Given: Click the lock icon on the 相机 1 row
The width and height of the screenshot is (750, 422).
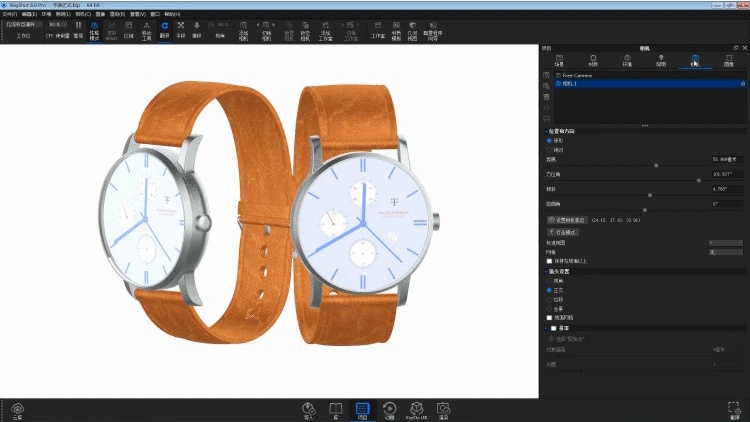Looking at the screenshot, I should 743,84.
